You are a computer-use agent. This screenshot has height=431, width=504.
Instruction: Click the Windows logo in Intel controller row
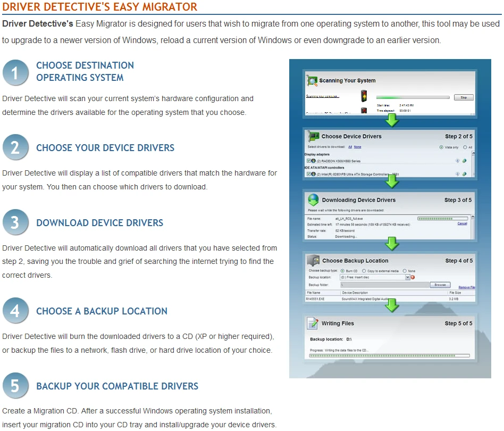click(313, 174)
